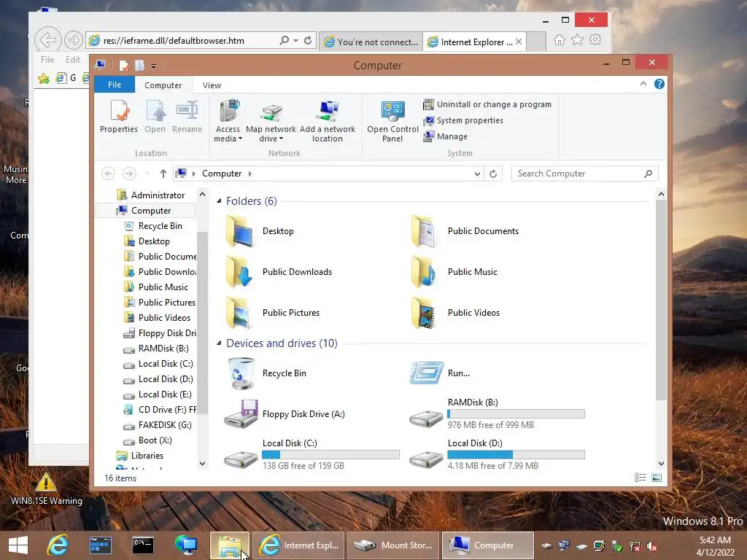The image size is (747, 560).
Task: Select Local Disk (E:) in navigation tree
Action: tap(158, 394)
